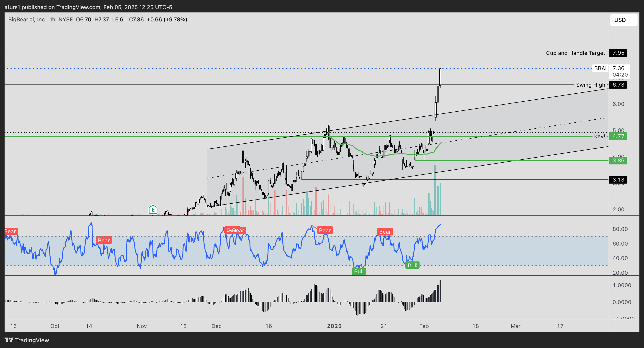Click the Cup and Handle Target label
Screen dimensions: 644x348
[575, 53]
